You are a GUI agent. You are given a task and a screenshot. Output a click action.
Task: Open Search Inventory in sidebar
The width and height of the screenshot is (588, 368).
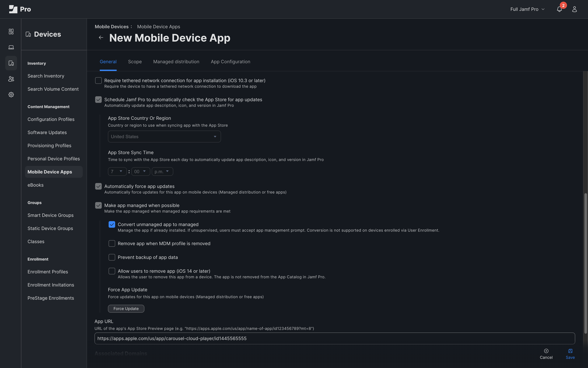tap(46, 76)
